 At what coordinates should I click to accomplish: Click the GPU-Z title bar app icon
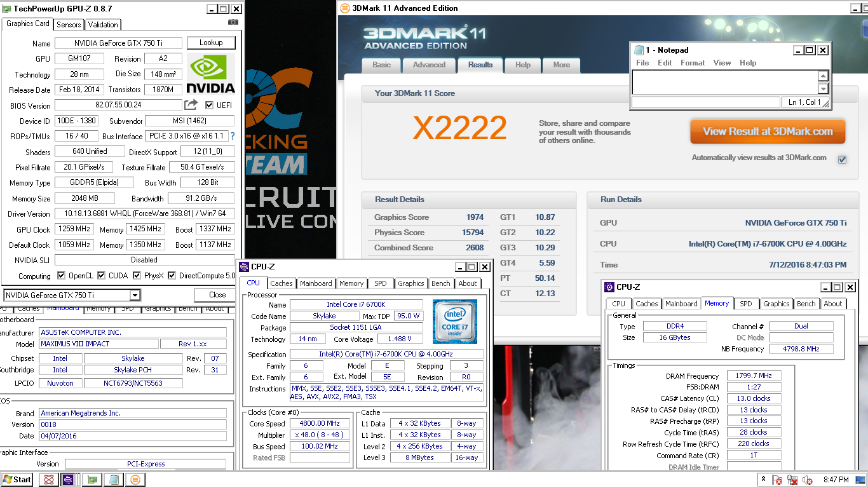7,9
